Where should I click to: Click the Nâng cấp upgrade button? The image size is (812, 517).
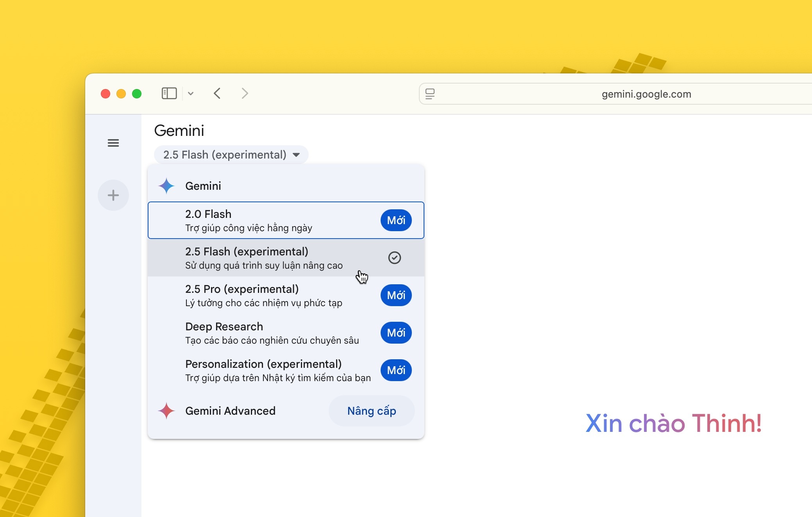(x=372, y=411)
